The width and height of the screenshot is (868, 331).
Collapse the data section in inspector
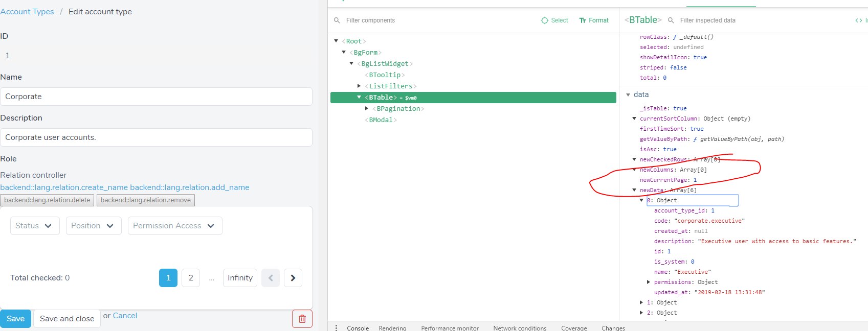click(x=628, y=94)
